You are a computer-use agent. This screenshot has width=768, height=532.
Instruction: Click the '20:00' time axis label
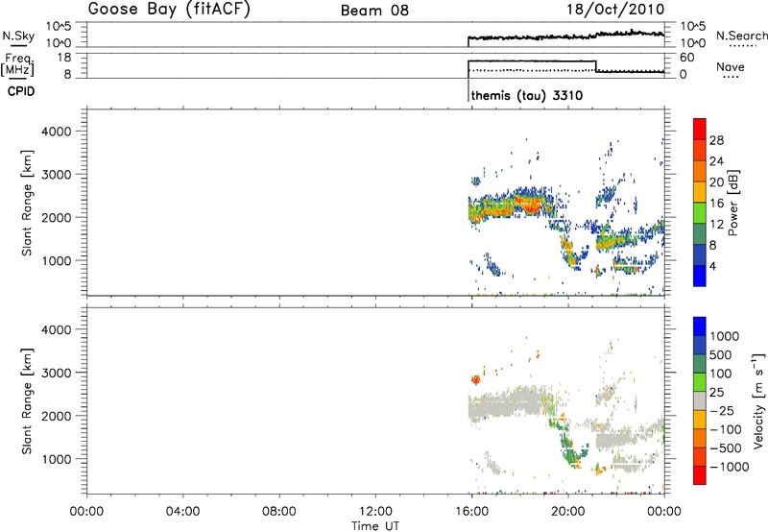(x=568, y=512)
